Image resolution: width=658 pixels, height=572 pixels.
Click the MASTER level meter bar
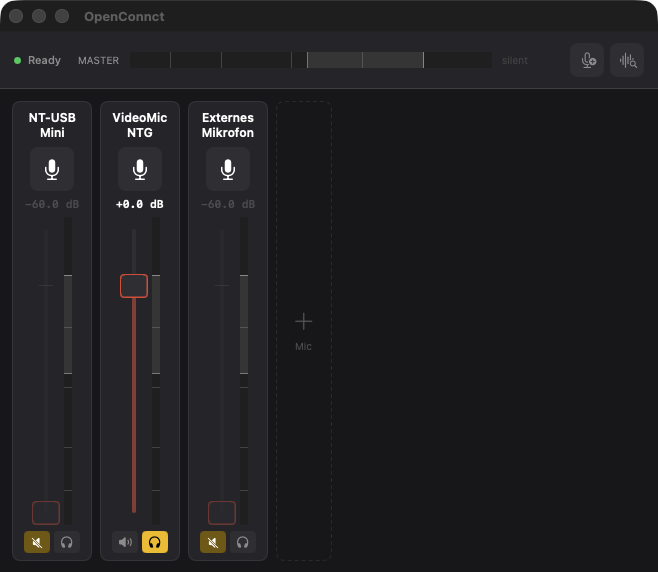(311, 60)
